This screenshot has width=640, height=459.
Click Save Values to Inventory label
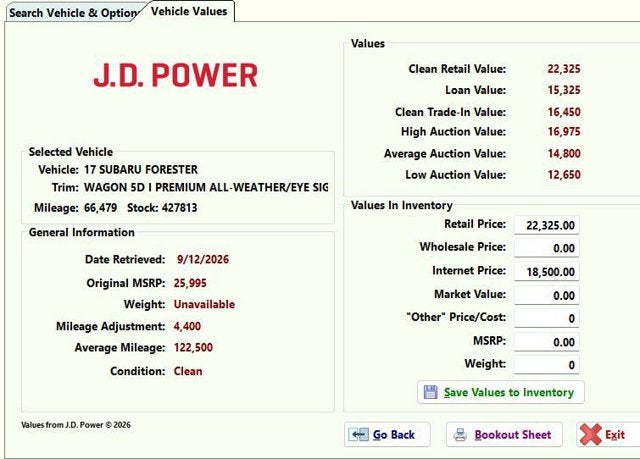pyautogui.click(x=509, y=392)
